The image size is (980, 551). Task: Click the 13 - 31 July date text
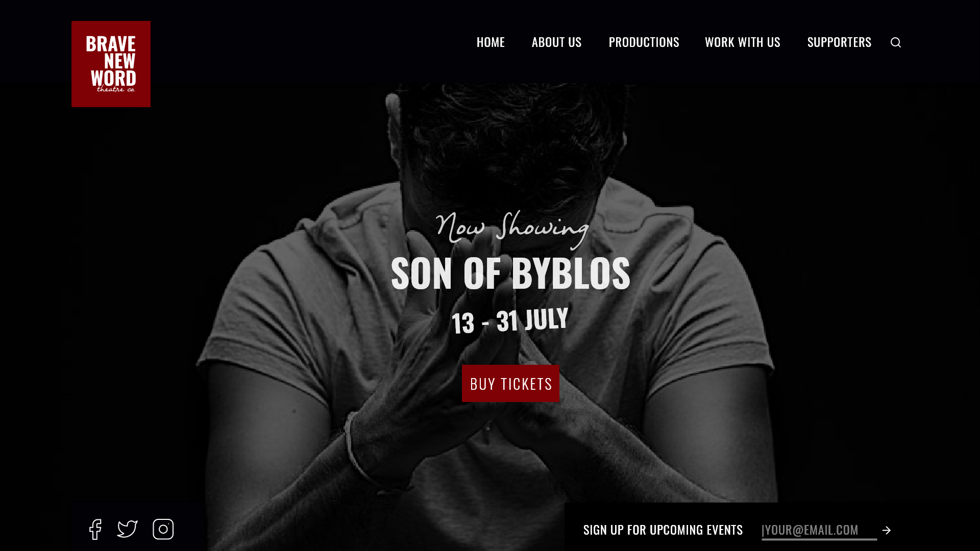tap(510, 320)
